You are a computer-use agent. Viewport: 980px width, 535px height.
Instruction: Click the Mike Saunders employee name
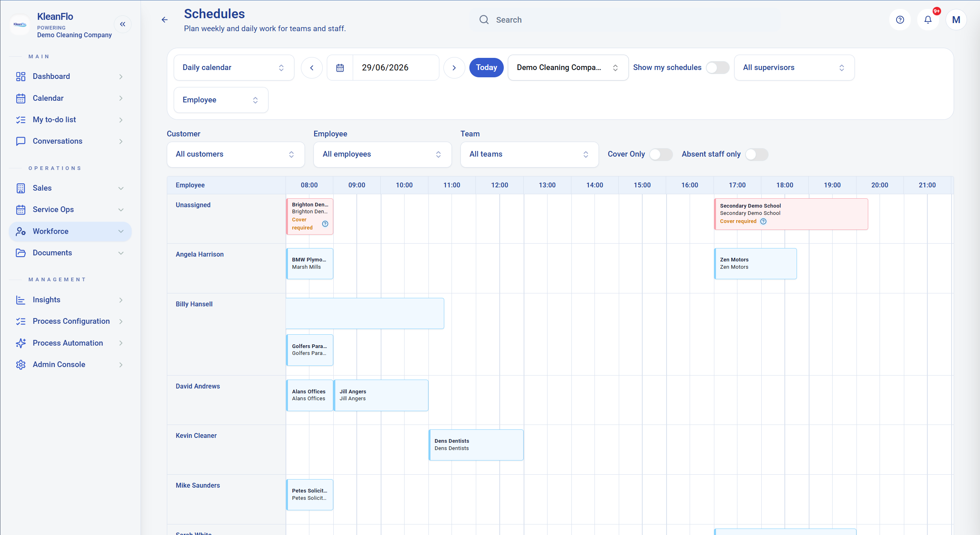pos(198,485)
